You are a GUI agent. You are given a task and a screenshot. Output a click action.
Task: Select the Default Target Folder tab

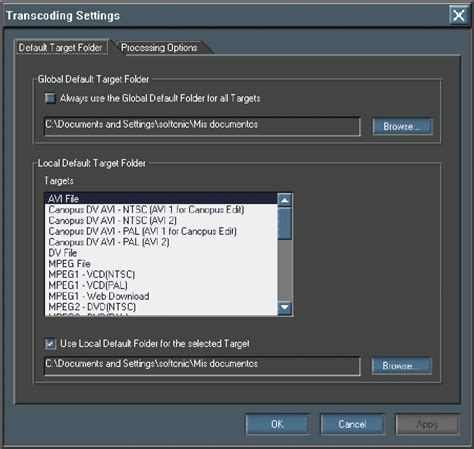[61, 47]
